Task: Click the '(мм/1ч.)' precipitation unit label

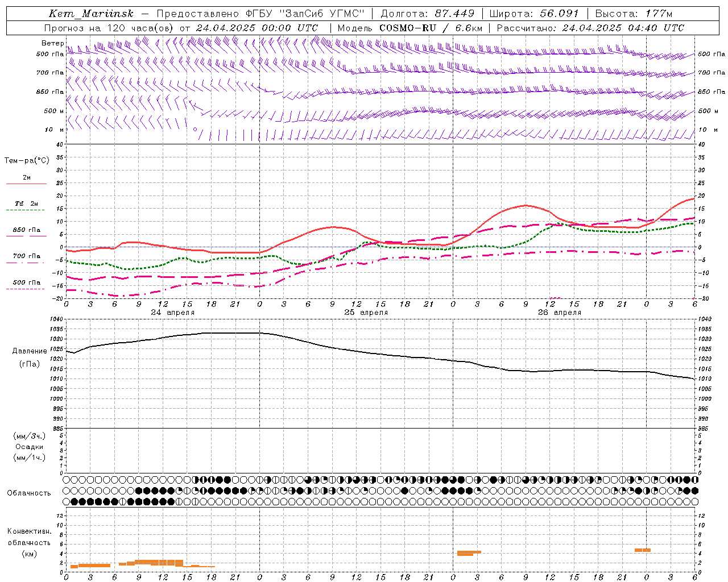Action: click(30, 458)
